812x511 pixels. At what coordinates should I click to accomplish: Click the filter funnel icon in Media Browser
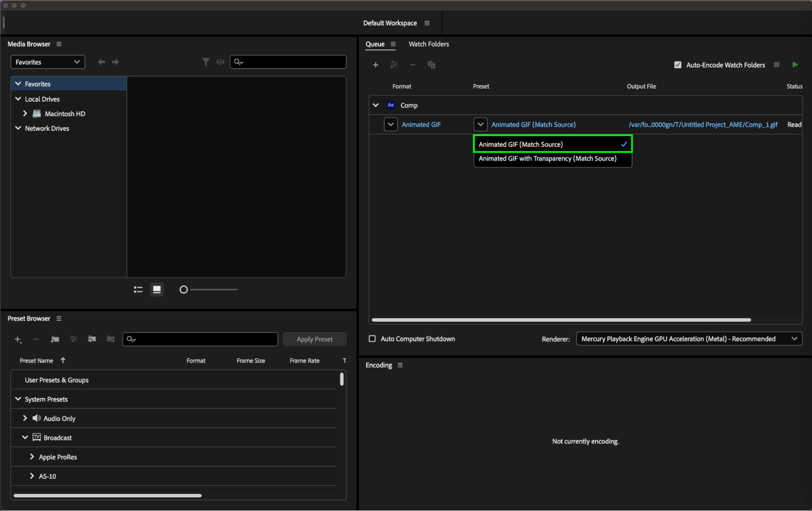click(x=206, y=62)
